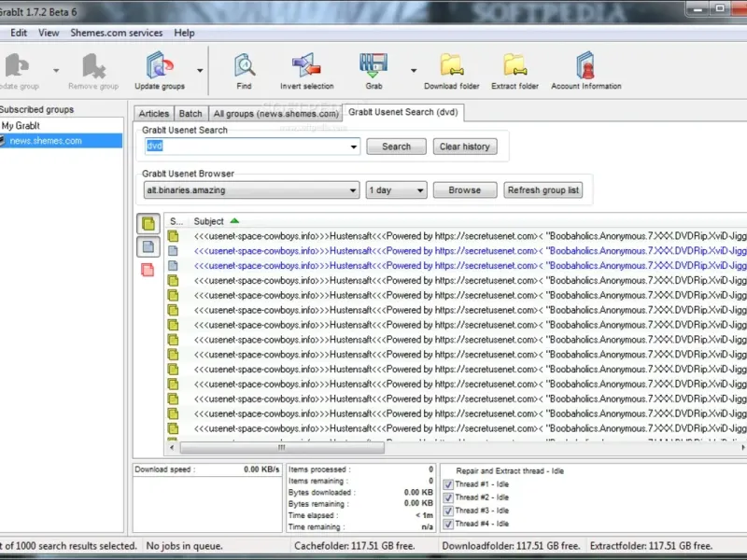747x560 pixels.
Task: Toggle the Thread #4 checkbox
Action: [x=448, y=524]
